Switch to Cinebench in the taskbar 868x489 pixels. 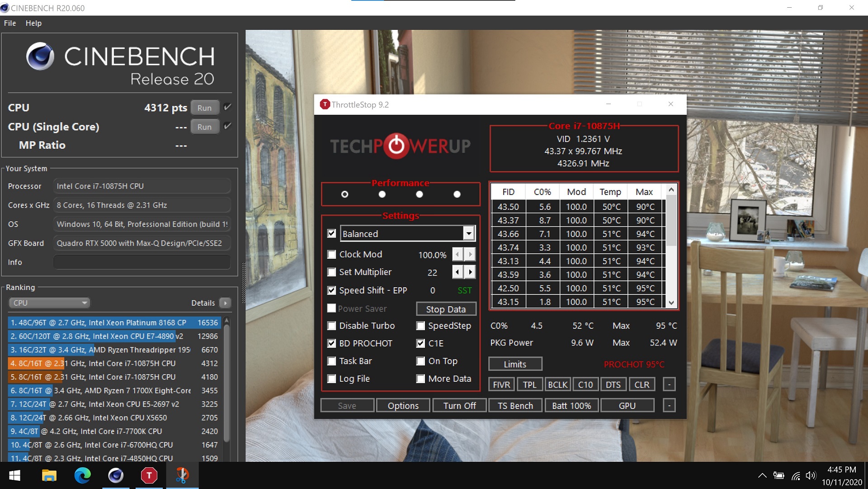pyautogui.click(x=116, y=475)
